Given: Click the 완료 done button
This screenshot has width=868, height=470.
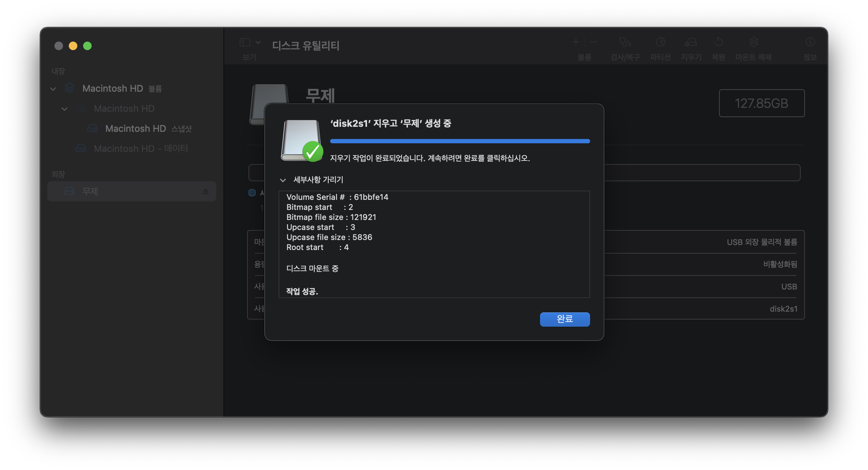Looking at the screenshot, I should [565, 319].
